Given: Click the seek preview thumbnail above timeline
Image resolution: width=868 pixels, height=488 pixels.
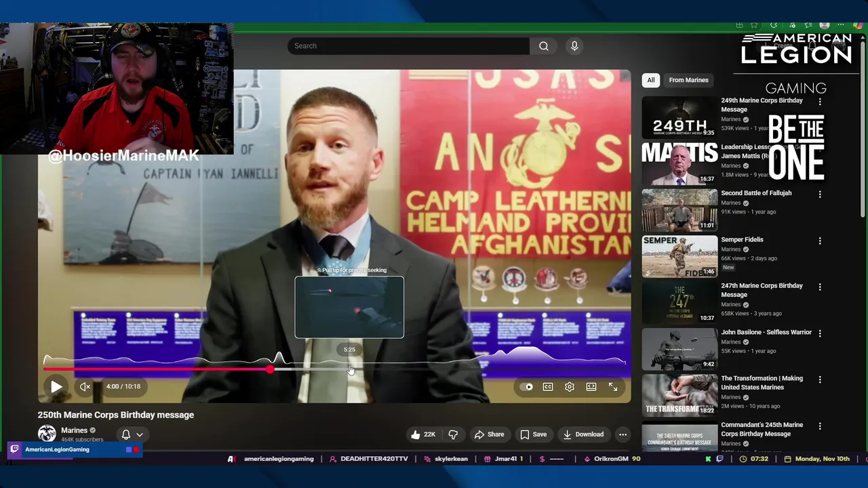Looking at the screenshot, I should (349, 307).
